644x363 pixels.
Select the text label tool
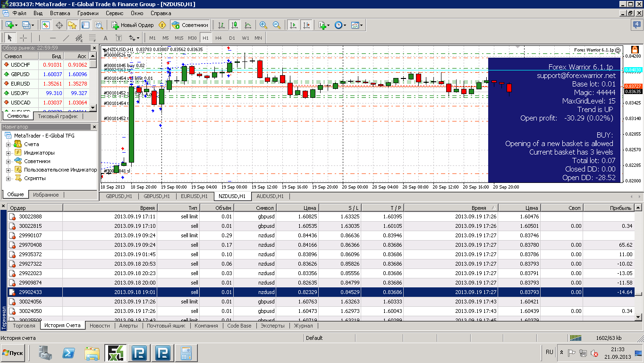point(119,38)
